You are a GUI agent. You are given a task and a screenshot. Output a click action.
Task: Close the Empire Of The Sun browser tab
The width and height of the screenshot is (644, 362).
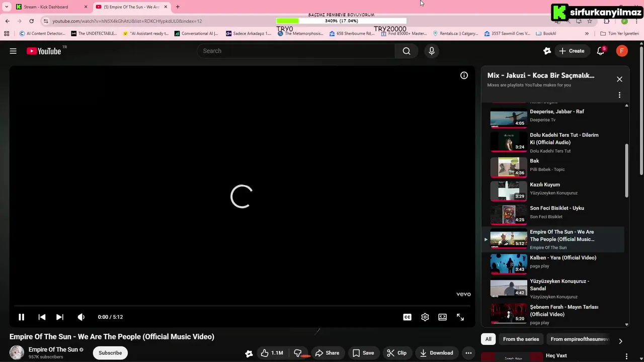[166, 7]
